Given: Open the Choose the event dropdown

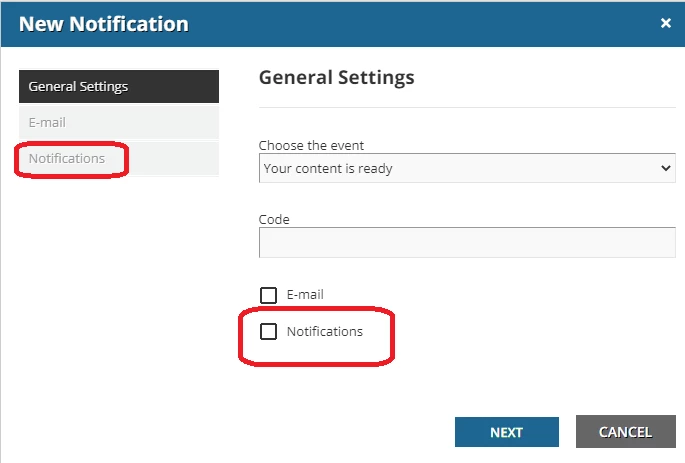Looking at the screenshot, I should [467, 169].
